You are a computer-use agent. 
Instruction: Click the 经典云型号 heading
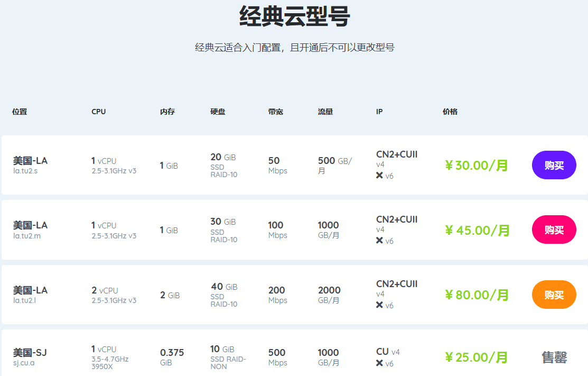coord(294,16)
